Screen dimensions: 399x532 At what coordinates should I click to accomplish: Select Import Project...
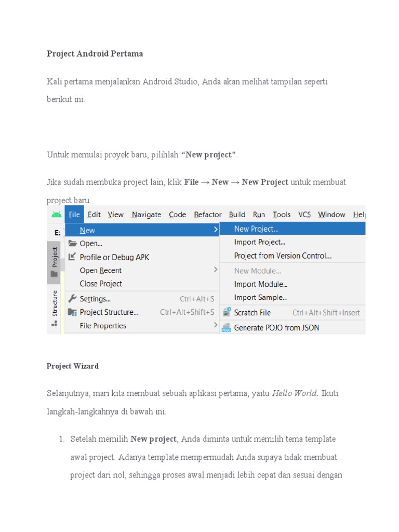tap(292, 242)
